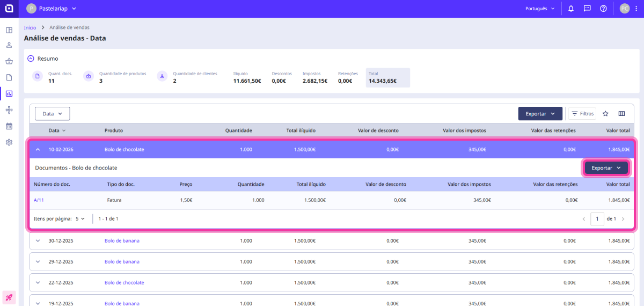Open the Português language dropdown
The height and width of the screenshot is (306, 644).
[540, 9]
